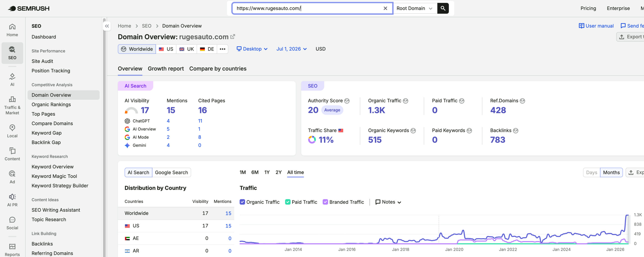Click the sidebar vertical scrollbar

(104, 137)
